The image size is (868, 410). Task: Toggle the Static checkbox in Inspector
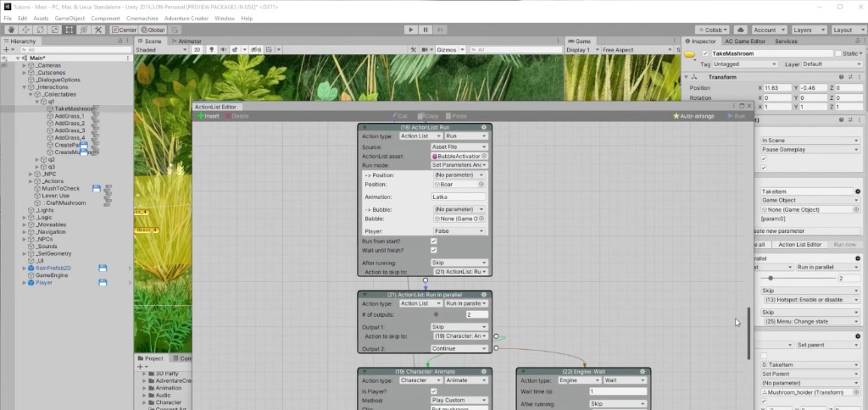837,53
